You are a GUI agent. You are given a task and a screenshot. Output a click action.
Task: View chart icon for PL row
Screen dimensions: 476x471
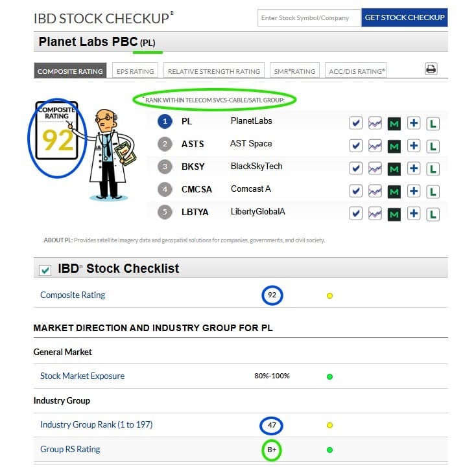pyautogui.click(x=375, y=123)
